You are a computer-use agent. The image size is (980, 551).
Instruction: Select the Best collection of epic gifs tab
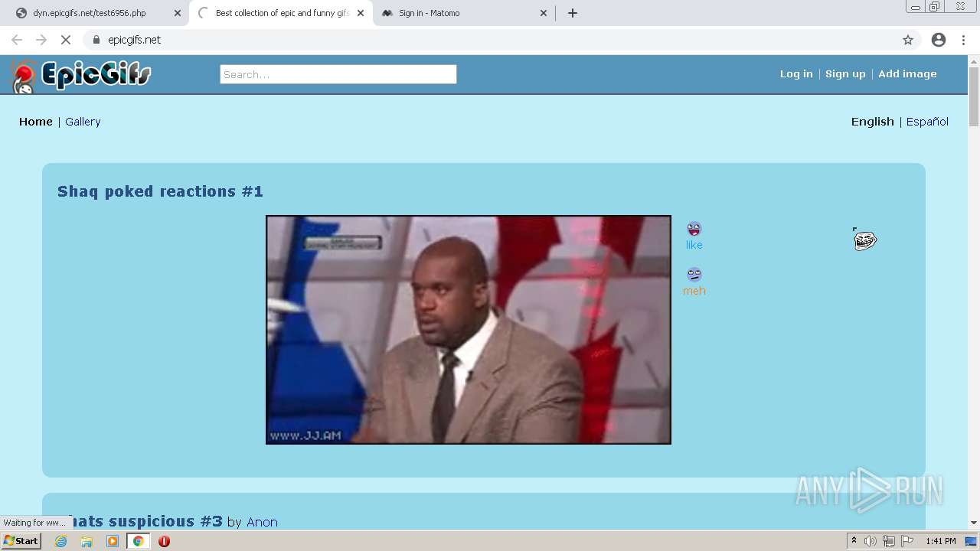(281, 13)
